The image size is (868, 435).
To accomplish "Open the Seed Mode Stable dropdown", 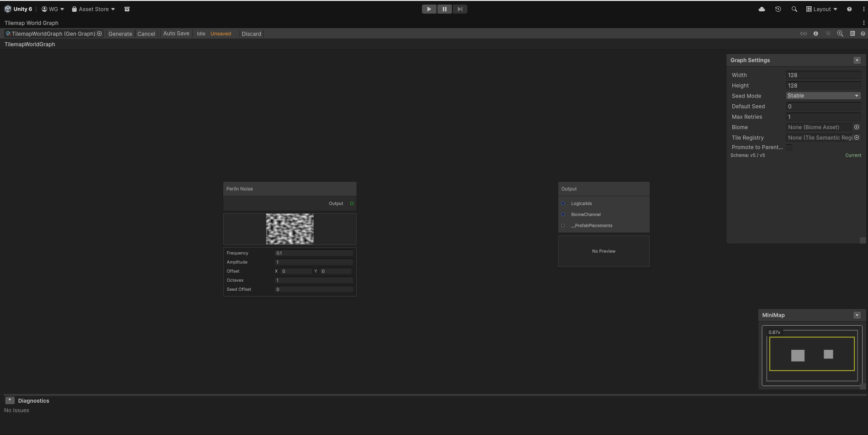I will 824,96.
